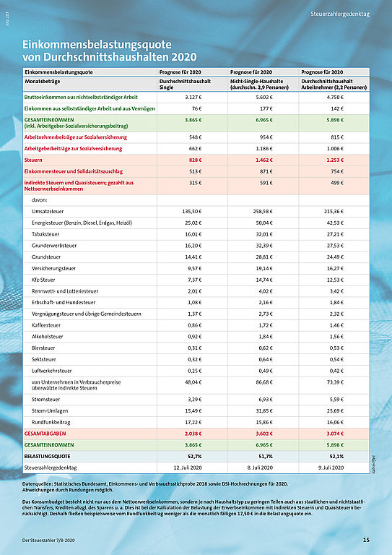Click the date '8. Juli 2020'
The image size is (392, 555).
coord(260,468)
